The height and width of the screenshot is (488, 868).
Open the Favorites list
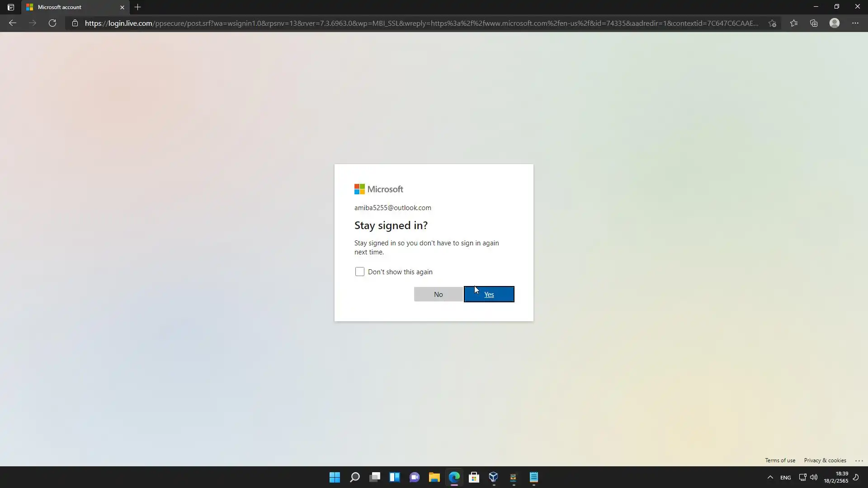tap(794, 23)
